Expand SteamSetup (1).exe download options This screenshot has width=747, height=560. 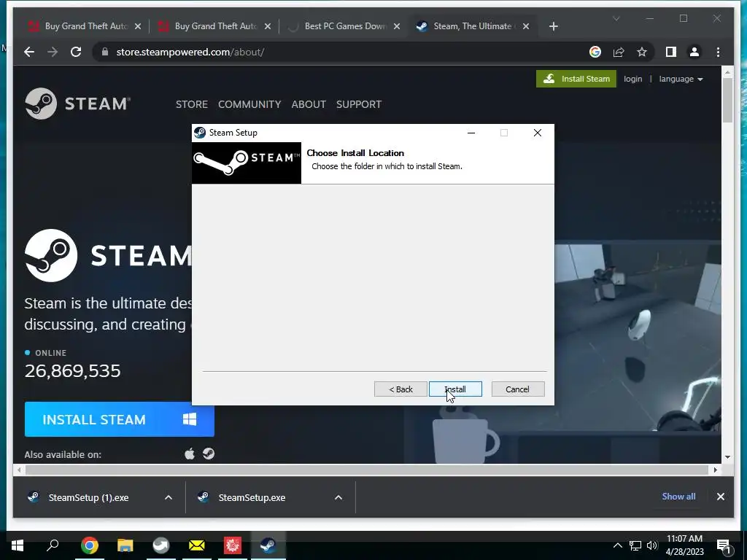pos(169,497)
